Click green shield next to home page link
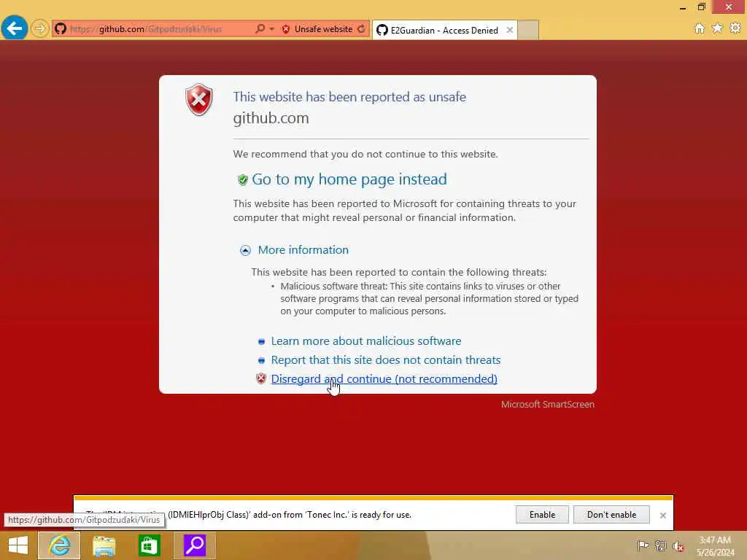 pyautogui.click(x=242, y=180)
